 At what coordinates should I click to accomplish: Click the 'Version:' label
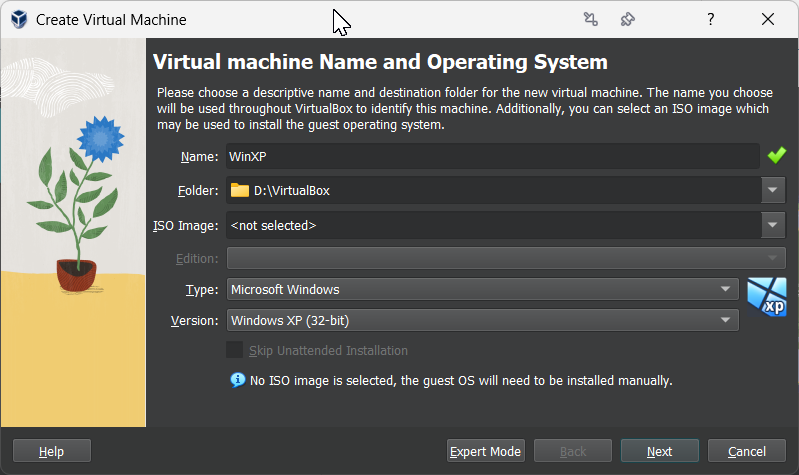click(194, 321)
